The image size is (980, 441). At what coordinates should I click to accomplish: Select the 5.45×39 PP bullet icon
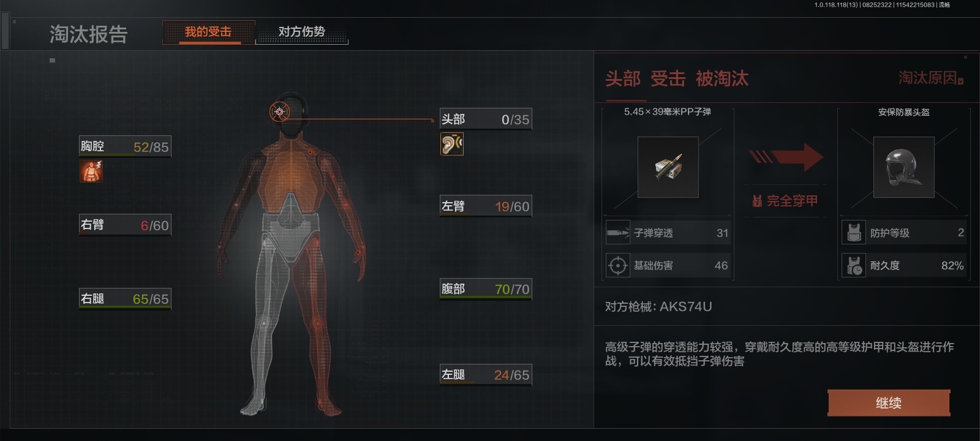668,167
